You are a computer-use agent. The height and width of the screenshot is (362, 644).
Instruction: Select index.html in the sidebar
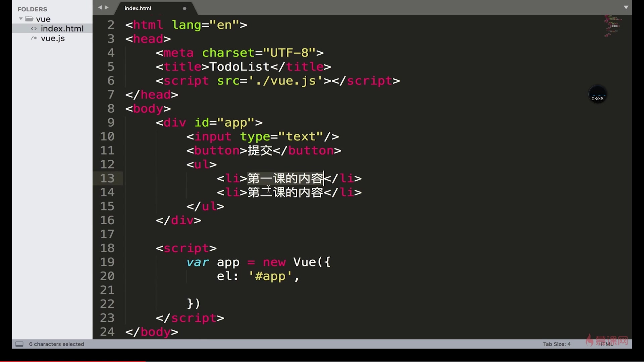pos(62,28)
